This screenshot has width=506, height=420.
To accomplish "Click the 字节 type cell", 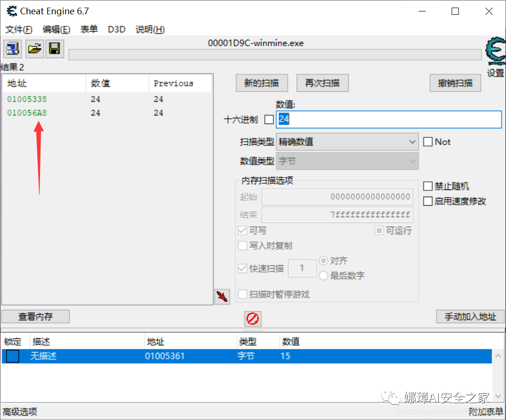I will click(246, 356).
